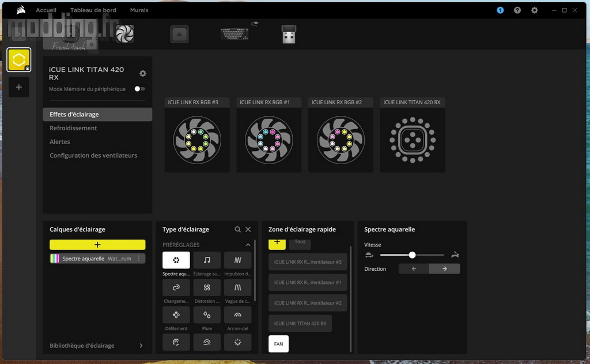Select the keyboard device icon

tap(235, 34)
